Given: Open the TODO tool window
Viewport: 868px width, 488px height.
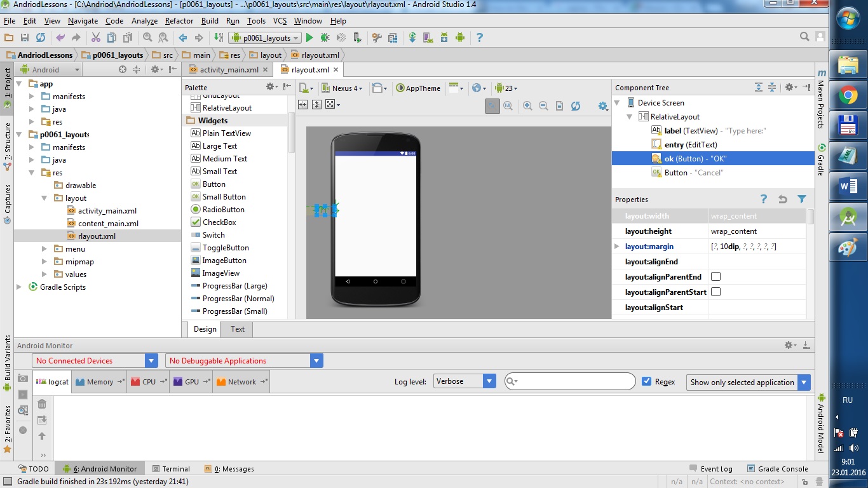Looking at the screenshot, I should 33,469.
